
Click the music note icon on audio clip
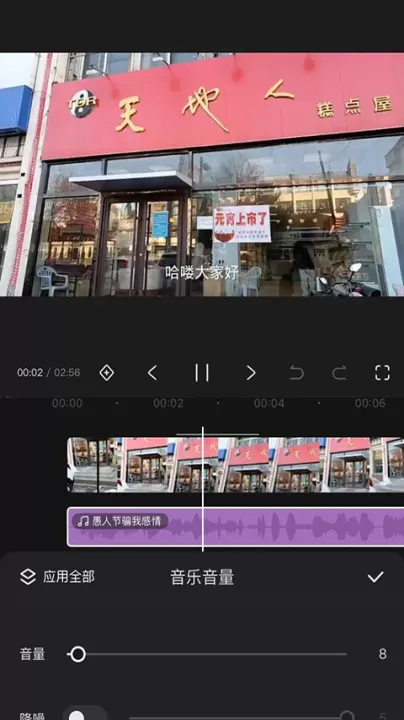click(x=83, y=521)
